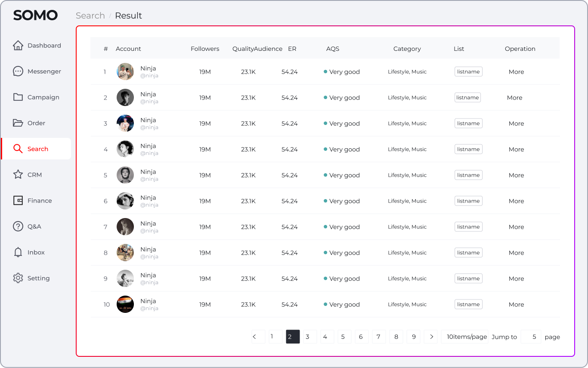Open the Finance wallet icon

18,200
